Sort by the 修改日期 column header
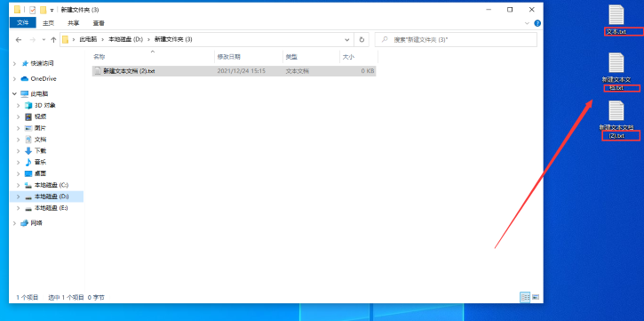 [x=249, y=57]
